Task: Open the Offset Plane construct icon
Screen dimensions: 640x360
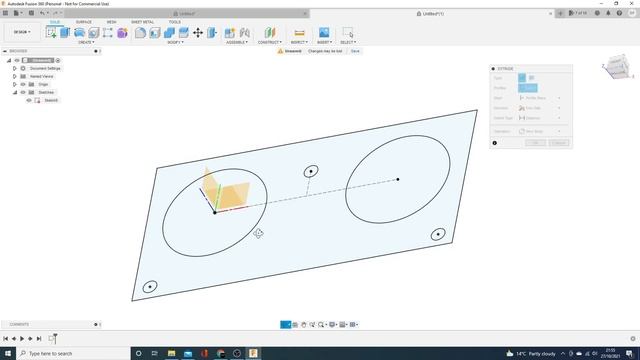Action: click(270, 32)
